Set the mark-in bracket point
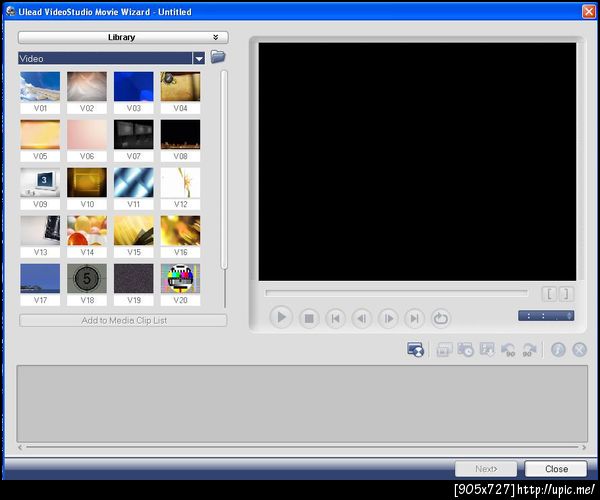600x500 pixels. (549, 294)
